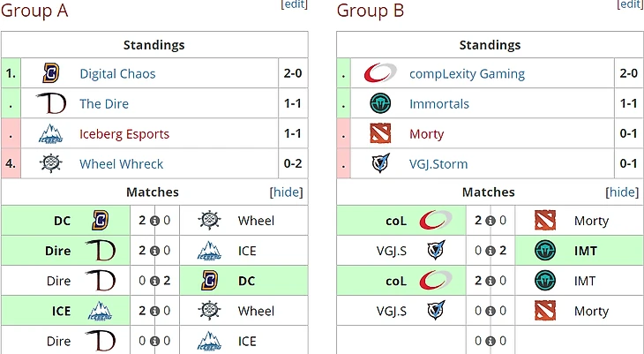This screenshot has height=354, width=644.
Task: Hide the Group B matches list
Action: point(623,192)
